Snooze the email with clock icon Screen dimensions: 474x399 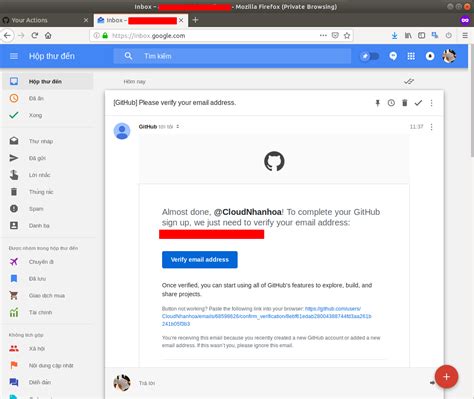point(391,103)
